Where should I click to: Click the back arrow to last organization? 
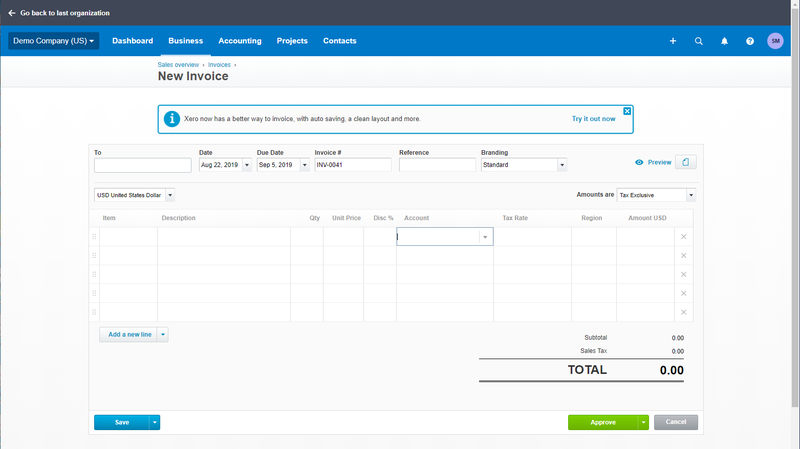pyautogui.click(x=12, y=13)
